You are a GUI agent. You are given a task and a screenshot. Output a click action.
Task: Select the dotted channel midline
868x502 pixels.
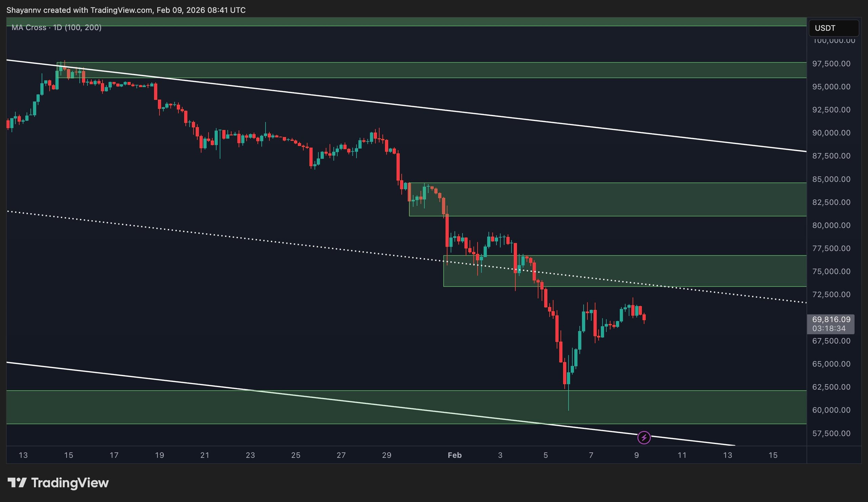241,238
